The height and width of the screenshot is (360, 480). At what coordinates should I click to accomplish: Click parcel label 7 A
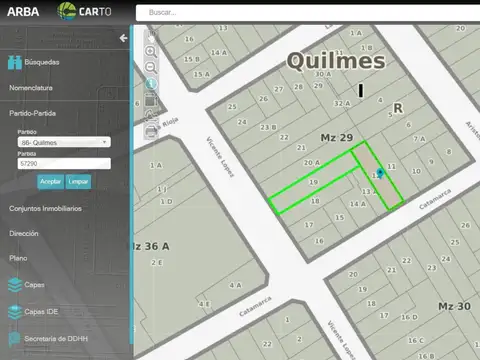419,139
